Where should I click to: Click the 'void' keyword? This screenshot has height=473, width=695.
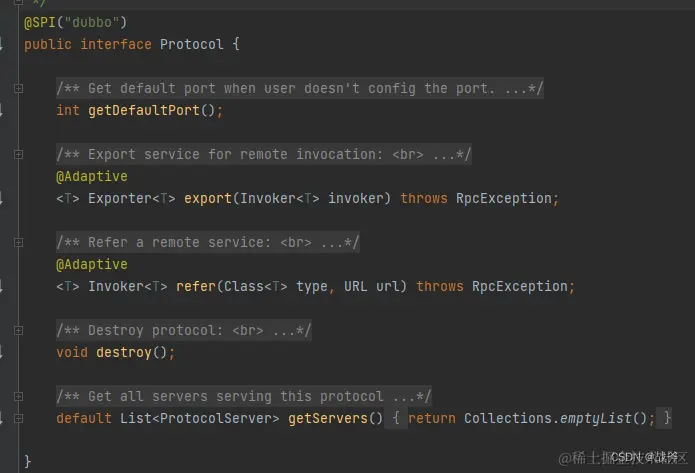[x=72, y=352]
